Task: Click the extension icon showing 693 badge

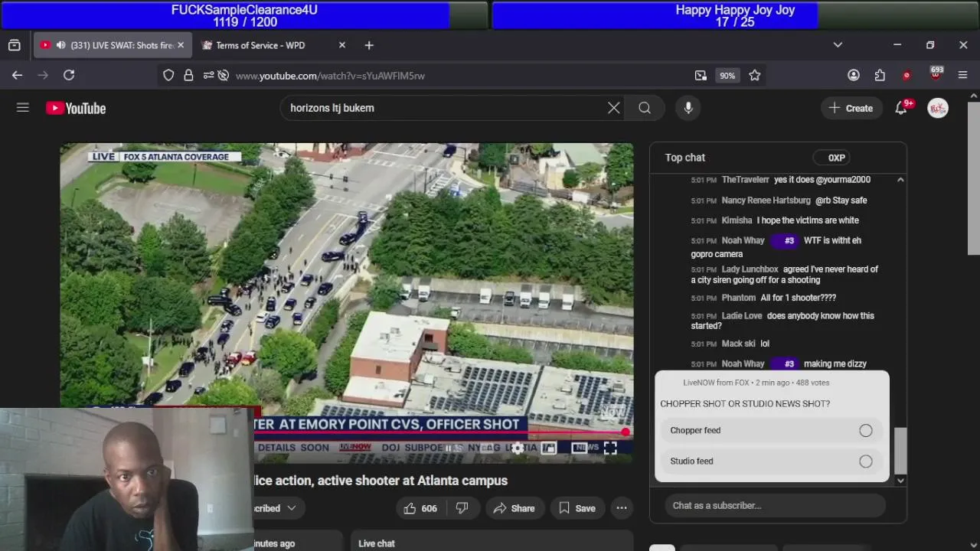Action: pyautogui.click(x=936, y=74)
